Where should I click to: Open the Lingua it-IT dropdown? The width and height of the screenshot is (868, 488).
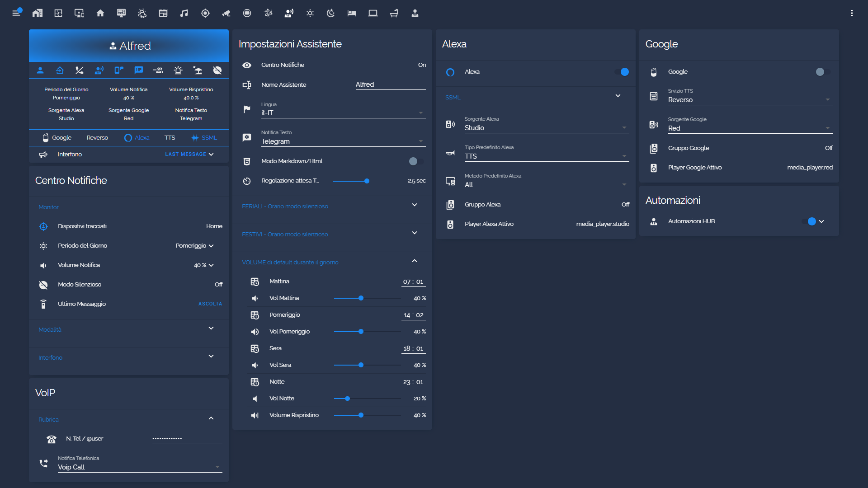coord(344,110)
